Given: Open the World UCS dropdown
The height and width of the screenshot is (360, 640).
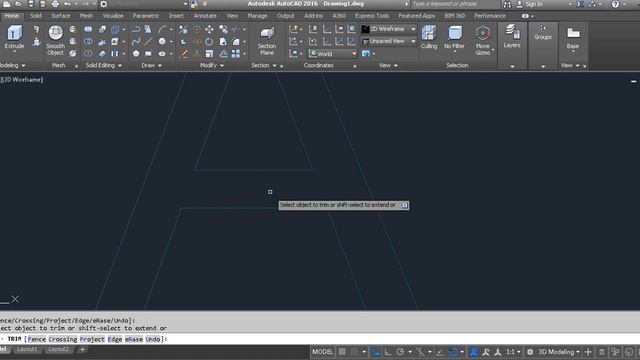Looking at the screenshot, I should click(x=332, y=53).
